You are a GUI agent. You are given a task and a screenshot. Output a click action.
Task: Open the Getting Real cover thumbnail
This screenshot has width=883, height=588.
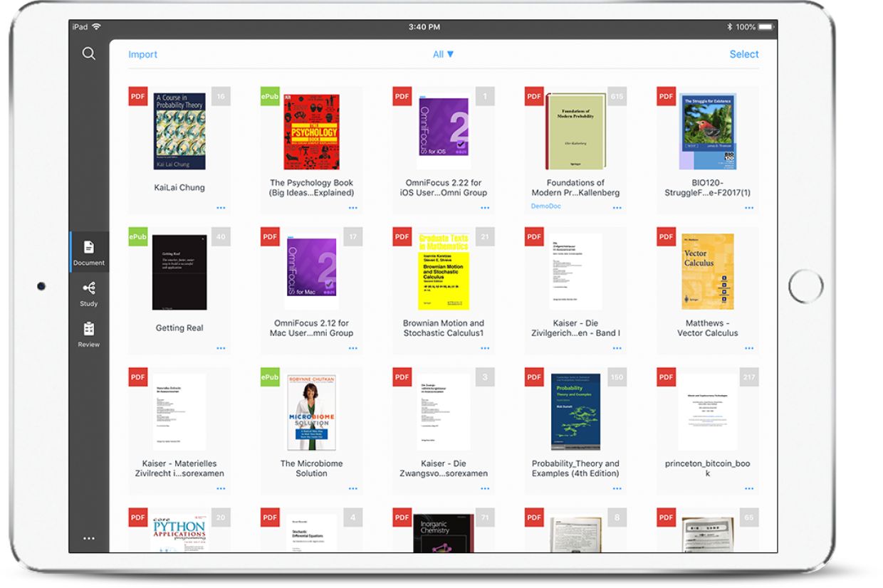point(179,271)
